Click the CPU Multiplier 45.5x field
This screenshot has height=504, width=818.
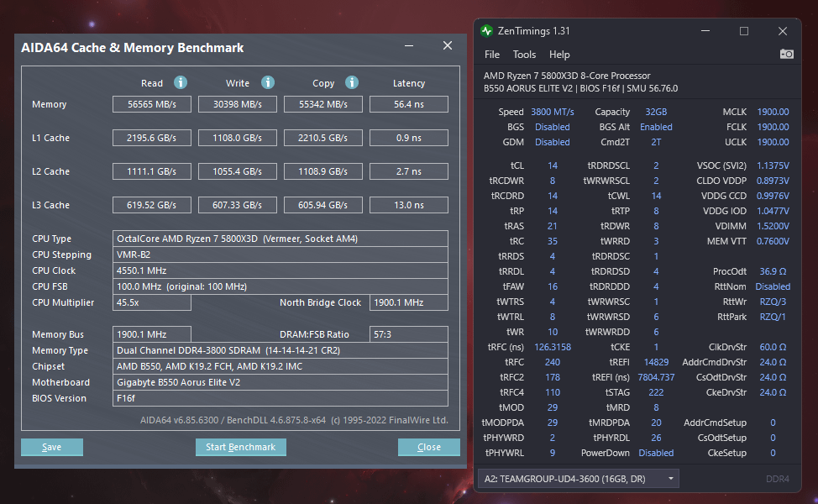coord(152,302)
